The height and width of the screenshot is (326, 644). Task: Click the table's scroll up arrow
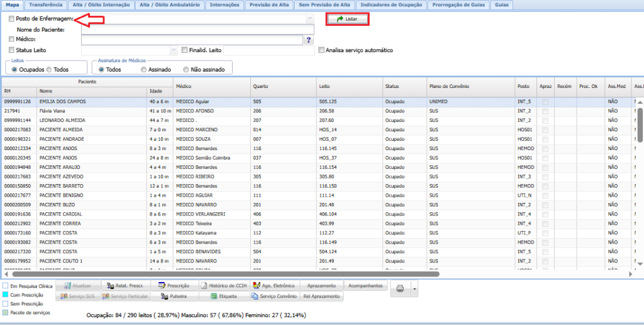640,102
